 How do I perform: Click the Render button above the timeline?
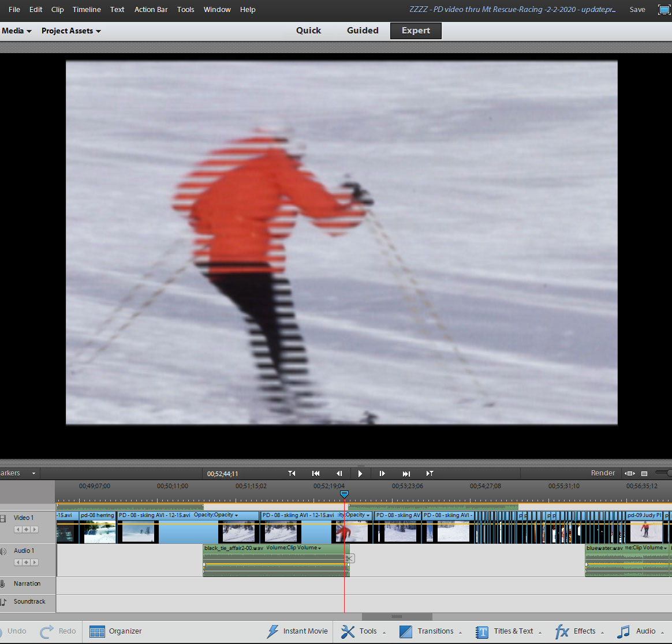pyautogui.click(x=603, y=473)
